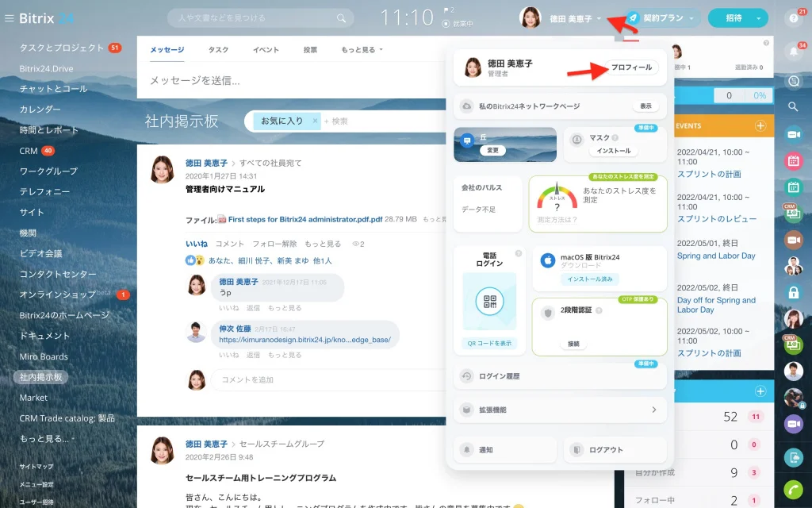Click いいね on the admin manual post
The height and width of the screenshot is (508, 812).
(197, 244)
